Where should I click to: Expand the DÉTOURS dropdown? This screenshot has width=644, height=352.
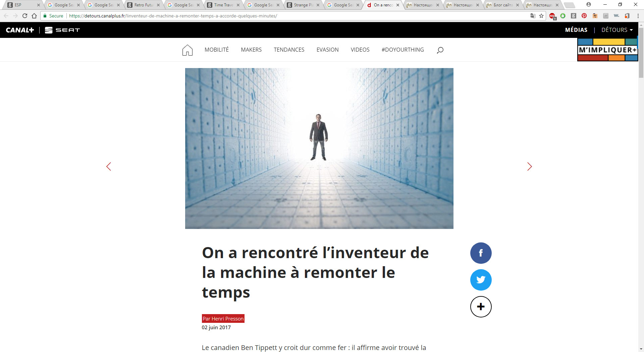coord(617,30)
